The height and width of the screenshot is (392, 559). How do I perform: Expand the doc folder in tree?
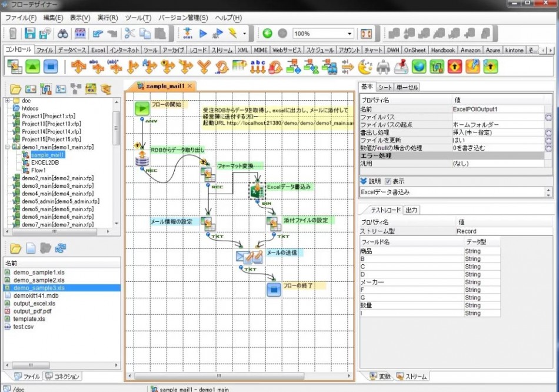pos(7,101)
